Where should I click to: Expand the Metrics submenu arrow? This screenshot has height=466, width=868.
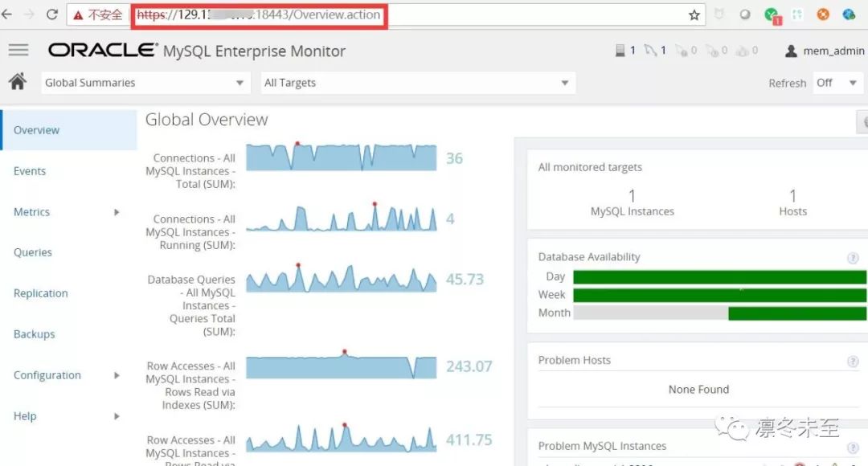click(x=117, y=212)
